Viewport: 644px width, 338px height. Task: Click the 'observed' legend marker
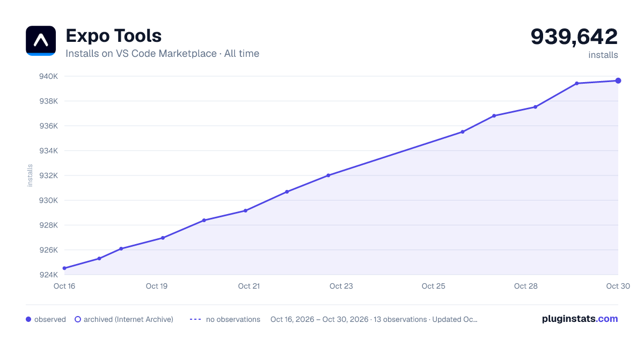[x=28, y=319]
